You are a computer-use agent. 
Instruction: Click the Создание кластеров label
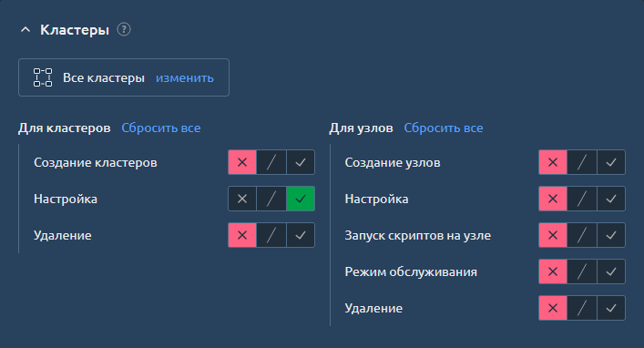click(x=96, y=163)
